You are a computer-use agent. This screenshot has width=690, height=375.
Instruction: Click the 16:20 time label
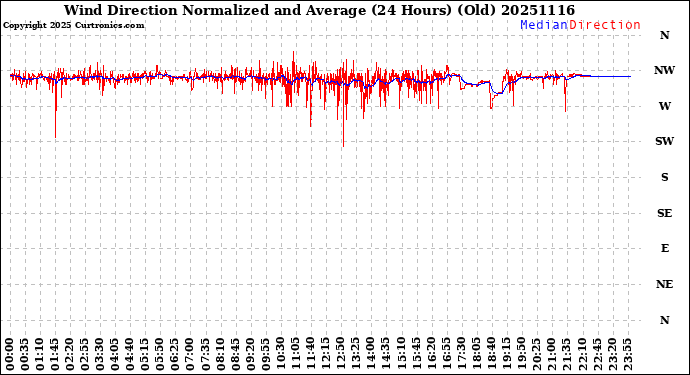[x=431, y=354]
